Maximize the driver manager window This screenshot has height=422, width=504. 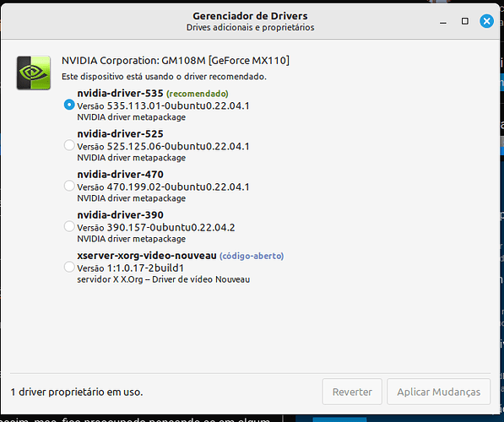coord(465,21)
